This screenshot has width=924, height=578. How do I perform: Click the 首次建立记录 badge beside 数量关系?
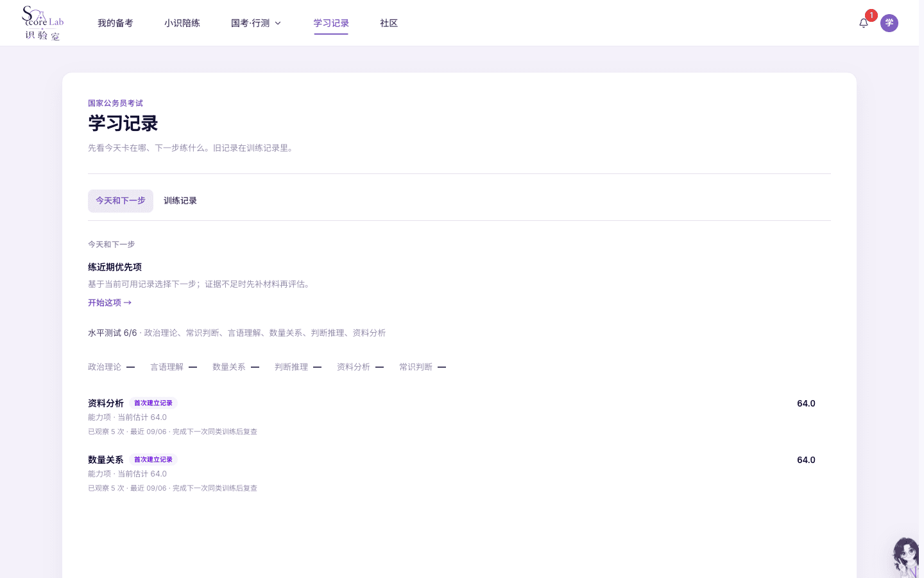click(x=153, y=460)
